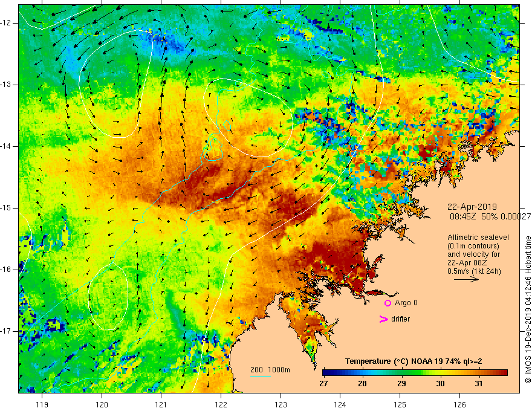
Task: Click the magenta drifter arrow symbol
Action: point(383,319)
